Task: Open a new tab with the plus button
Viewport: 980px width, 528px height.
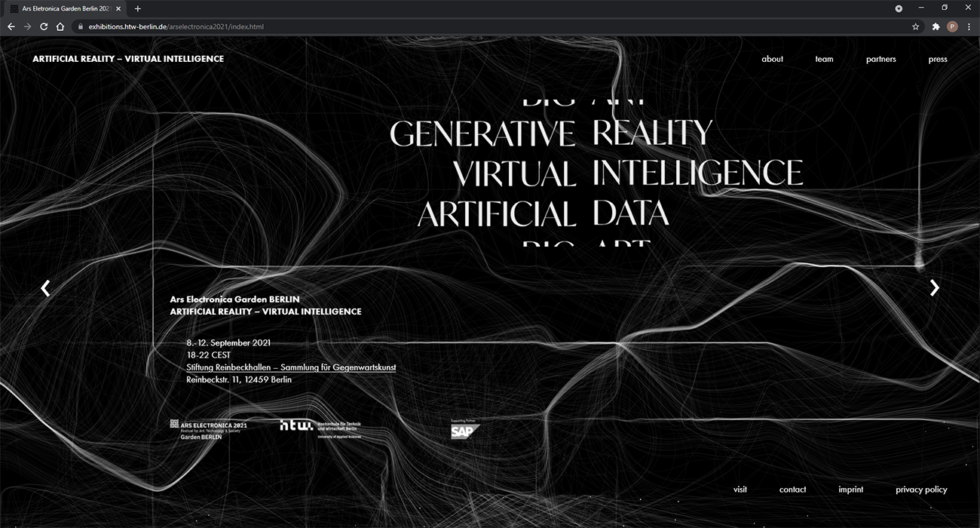Action: tap(137, 8)
